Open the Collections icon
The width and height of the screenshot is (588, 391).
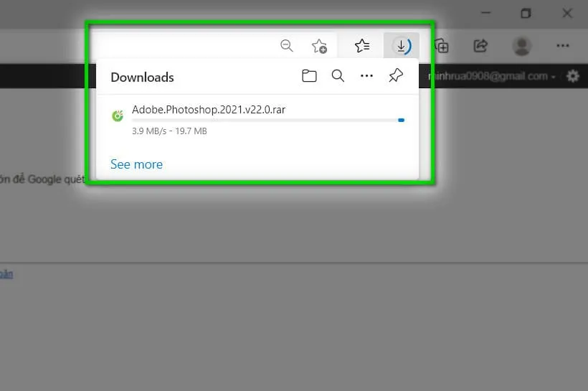point(442,46)
